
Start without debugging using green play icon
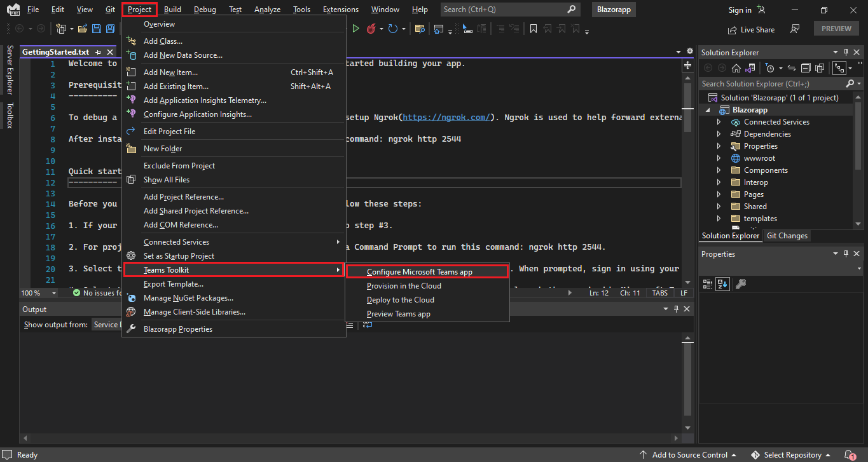pyautogui.click(x=355, y=29)
